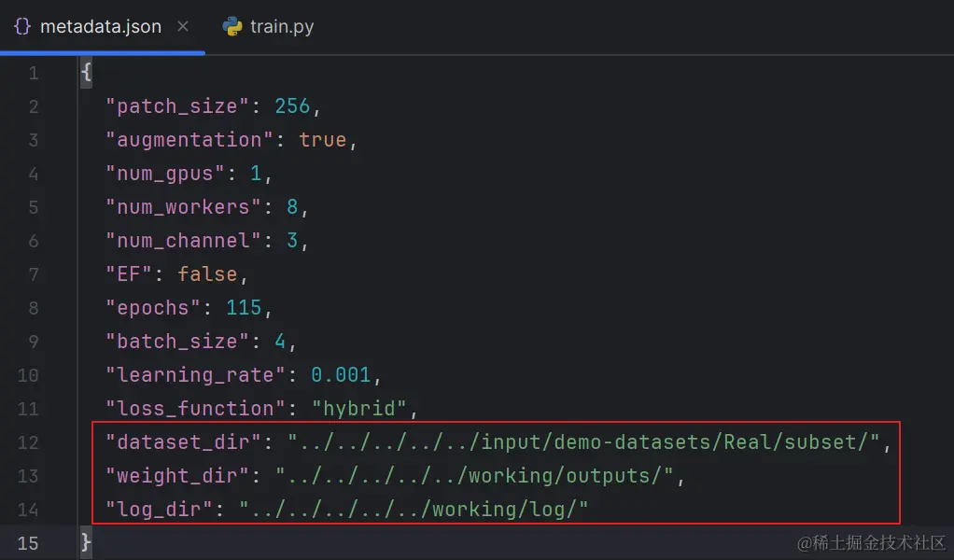Viewport: 954px width, 560px height.
Task: Close the metadata.json tab
Action: coord(183,27)
